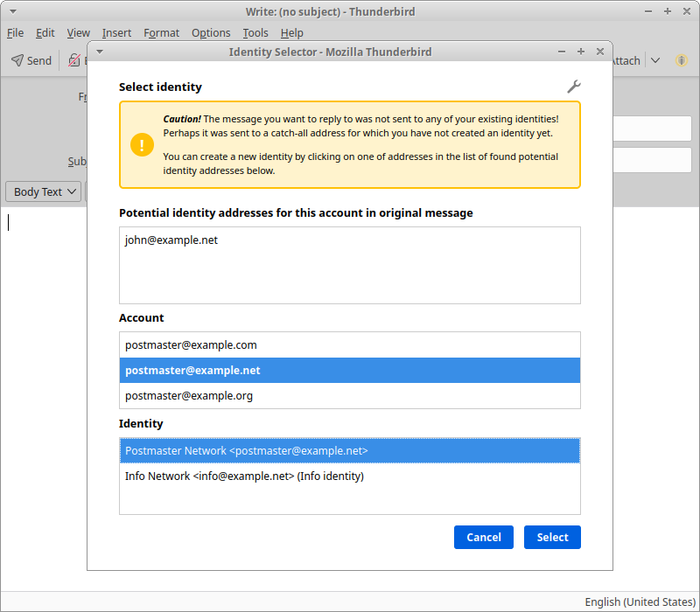Click the encryption icon beside Send

(x=74, y=60)
